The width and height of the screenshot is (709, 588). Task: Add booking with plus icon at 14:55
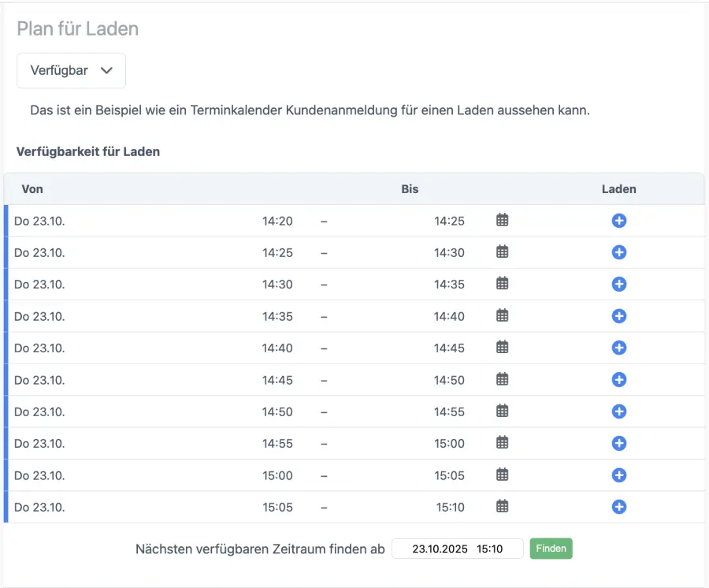(x=619, y=443)
